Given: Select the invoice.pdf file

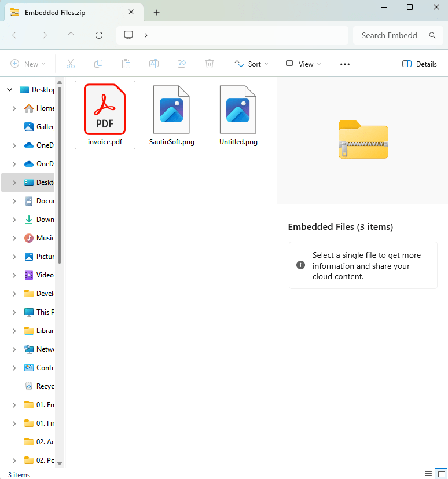Looking at the screenshot, I should 105,115.
